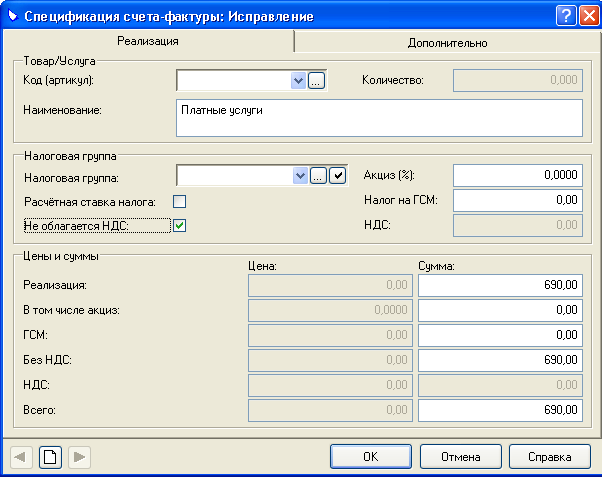Click the НДС Сумма disabled field
The image size is (602, 477).
click(500, 385)
